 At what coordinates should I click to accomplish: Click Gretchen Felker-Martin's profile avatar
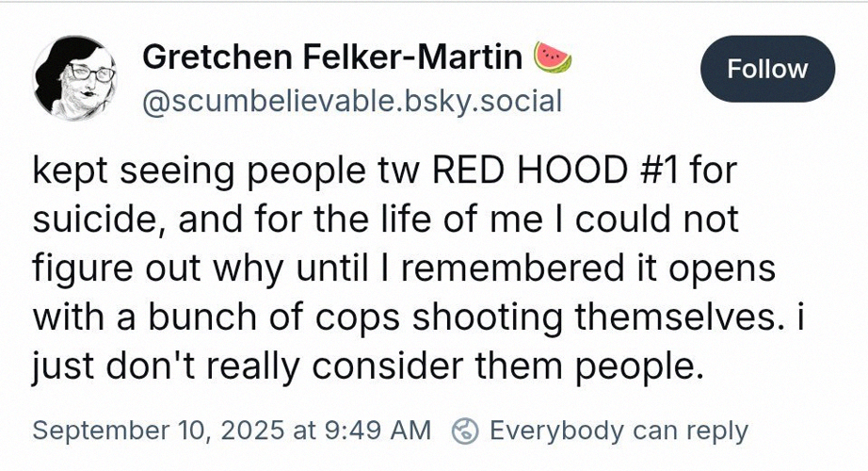tap(75, 78)
